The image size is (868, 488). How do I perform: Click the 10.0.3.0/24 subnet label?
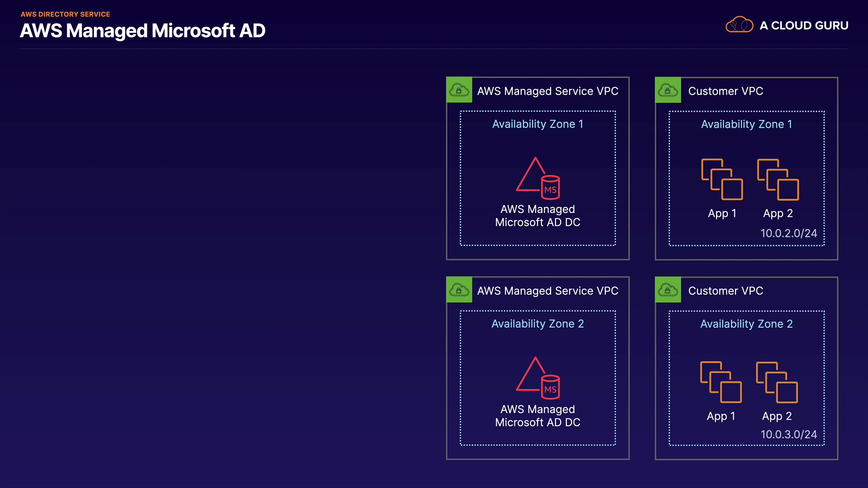[x=789, y=434]
